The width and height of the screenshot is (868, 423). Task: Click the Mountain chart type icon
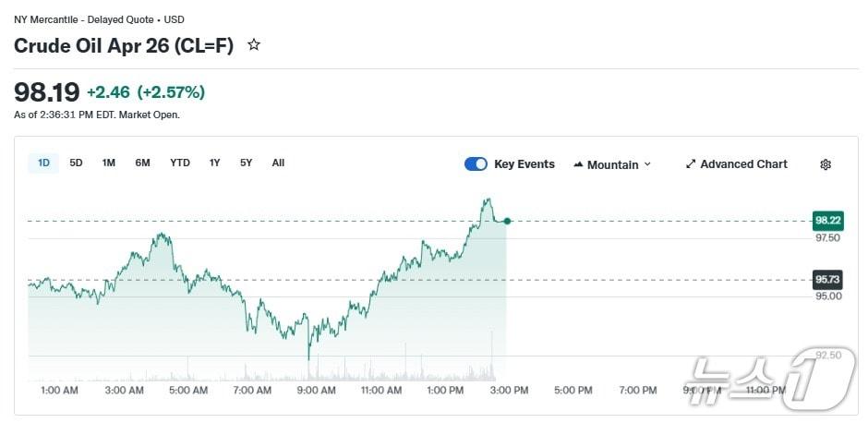[579, 164]
